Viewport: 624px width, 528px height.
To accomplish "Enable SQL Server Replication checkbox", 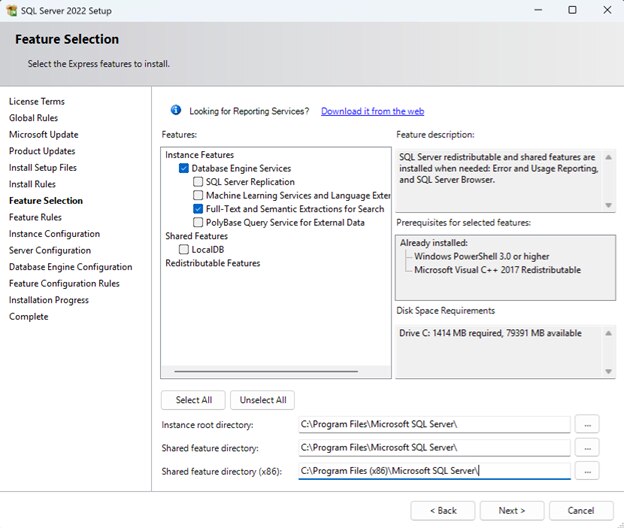I will coord(198,182).
